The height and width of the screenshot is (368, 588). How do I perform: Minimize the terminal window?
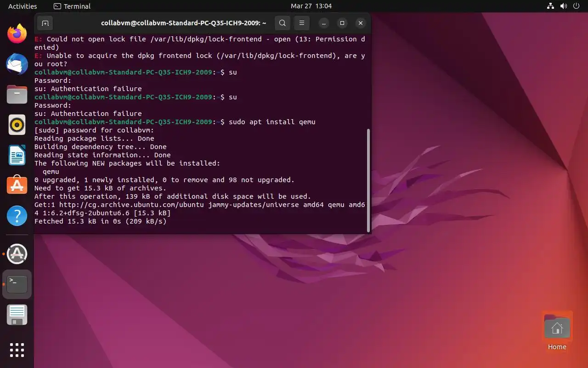(324, 23)
